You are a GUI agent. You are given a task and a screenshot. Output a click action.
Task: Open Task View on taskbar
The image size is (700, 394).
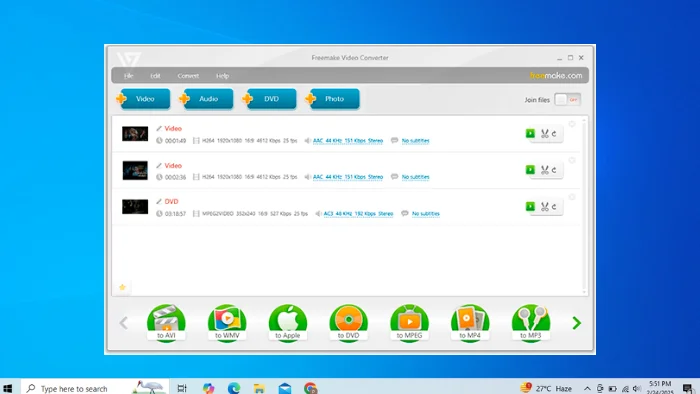click(x=182, y=388)
